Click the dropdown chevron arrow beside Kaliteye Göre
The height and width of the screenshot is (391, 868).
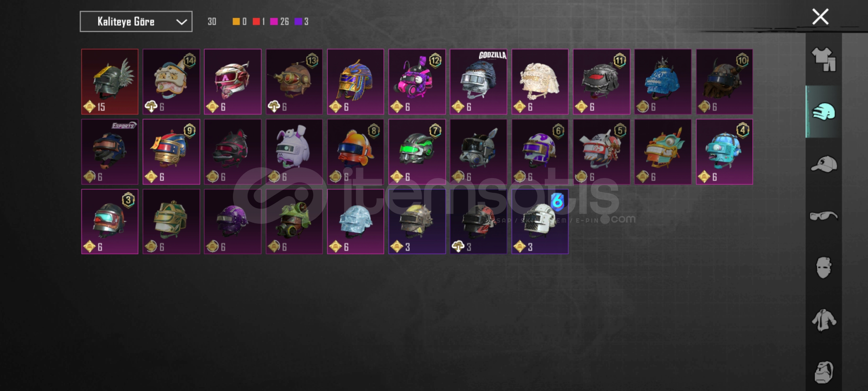pos(181,22)
